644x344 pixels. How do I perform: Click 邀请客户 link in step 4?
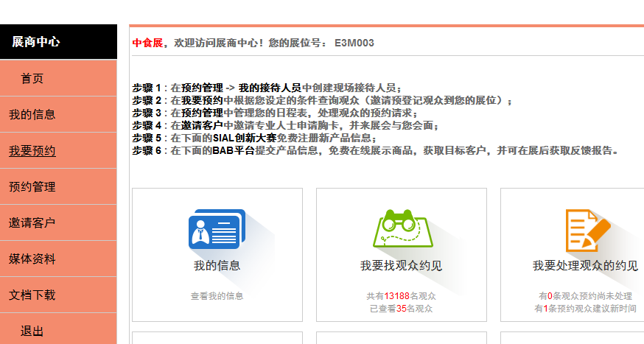click(x=203, y=125)
